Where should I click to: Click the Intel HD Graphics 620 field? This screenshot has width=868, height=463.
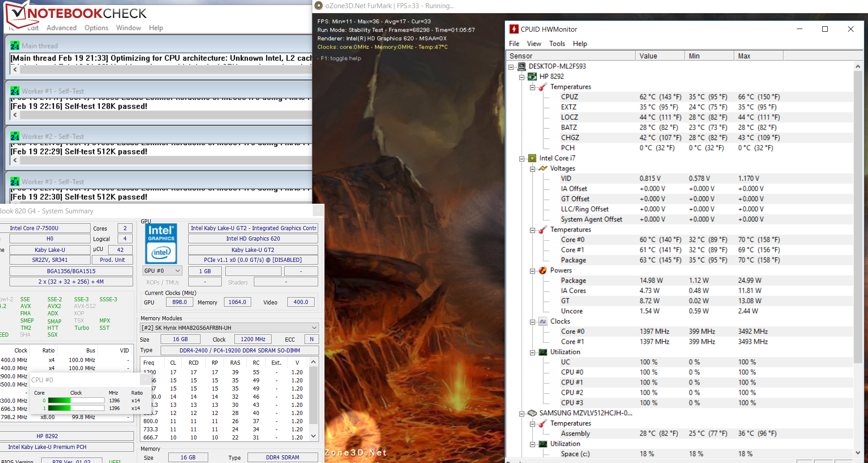tap(253, 238)
